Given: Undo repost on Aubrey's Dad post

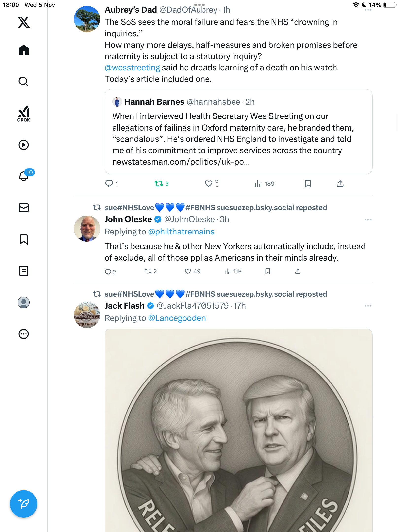Looking at the screenshot, I should pyautogui.click(x=159, y=183).
